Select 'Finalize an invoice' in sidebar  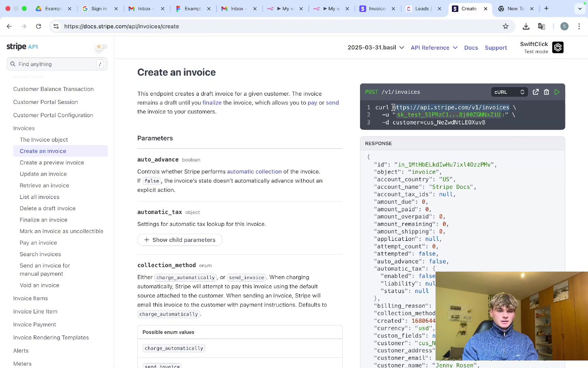pyautogui.click(x=44, y=220)
